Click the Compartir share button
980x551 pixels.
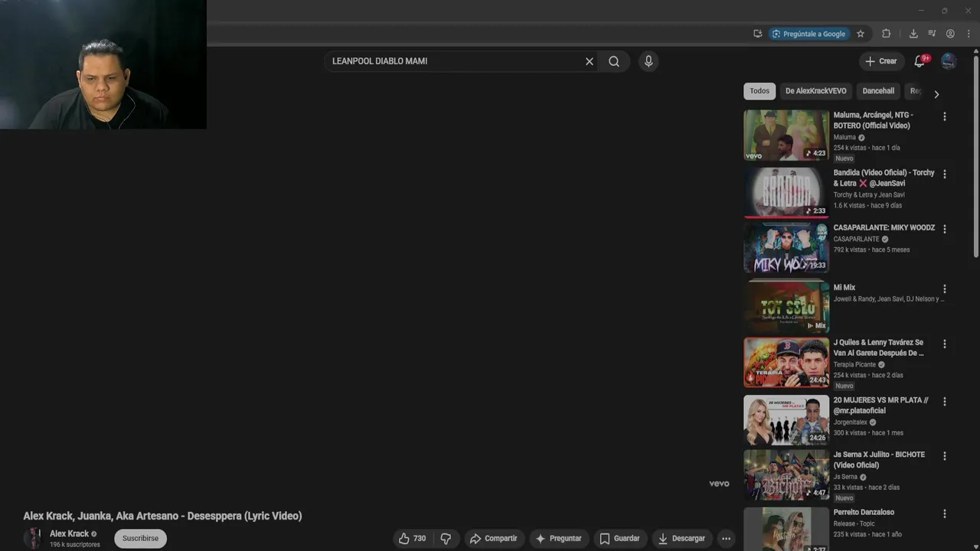[x=494, y=538]
